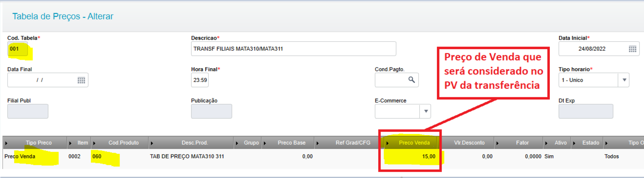Click the Cond.Pagto. input field

point(397,80)
